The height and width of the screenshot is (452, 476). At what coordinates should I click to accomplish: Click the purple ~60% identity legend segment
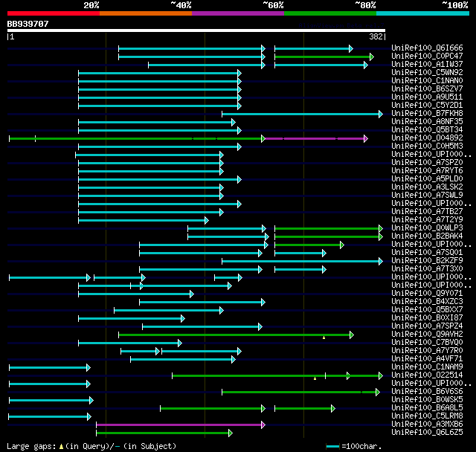pos(238,13)
